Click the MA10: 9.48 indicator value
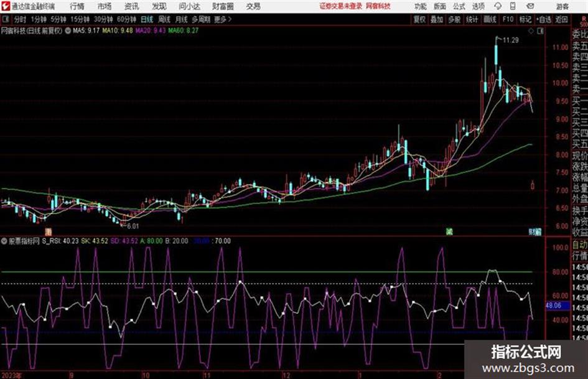The image size is (588, 379). pyautogui.click(x=118, y=30)
